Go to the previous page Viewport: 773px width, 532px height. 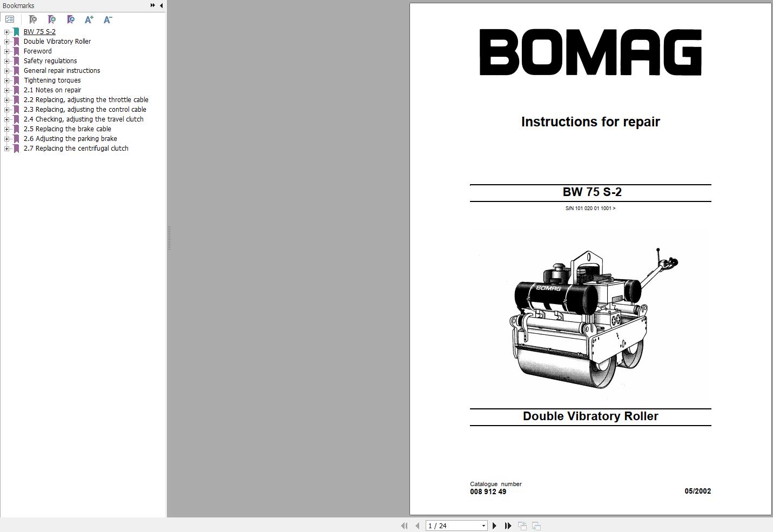coord(417,526)
